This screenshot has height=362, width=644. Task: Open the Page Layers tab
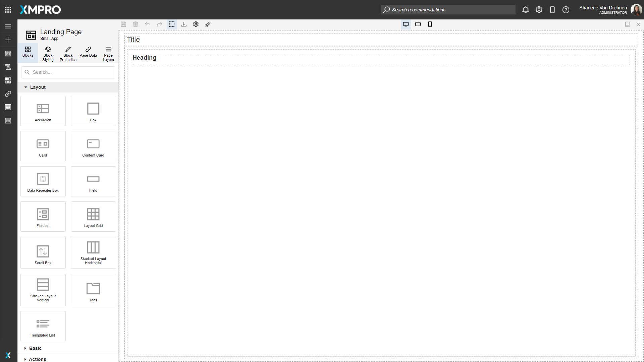click(x=108, y=53)
